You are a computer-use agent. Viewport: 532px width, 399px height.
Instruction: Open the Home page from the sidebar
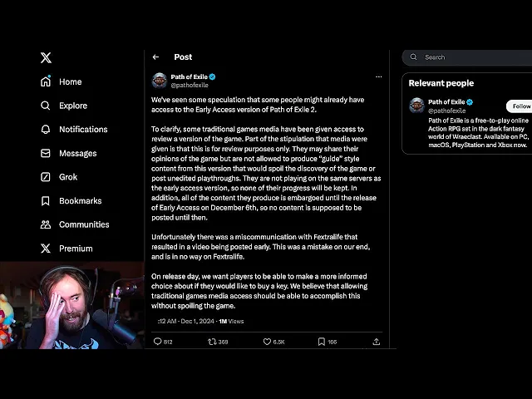pos(61,81)
